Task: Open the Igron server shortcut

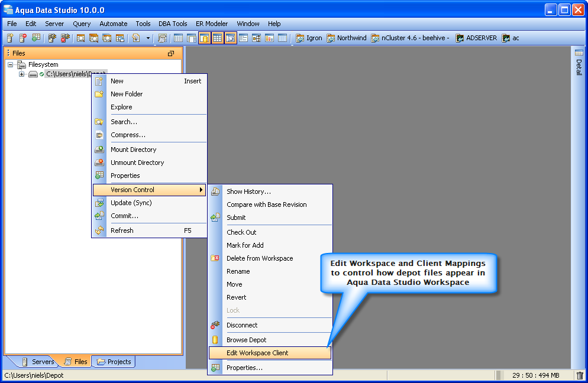Action: [x=309, y=38]
